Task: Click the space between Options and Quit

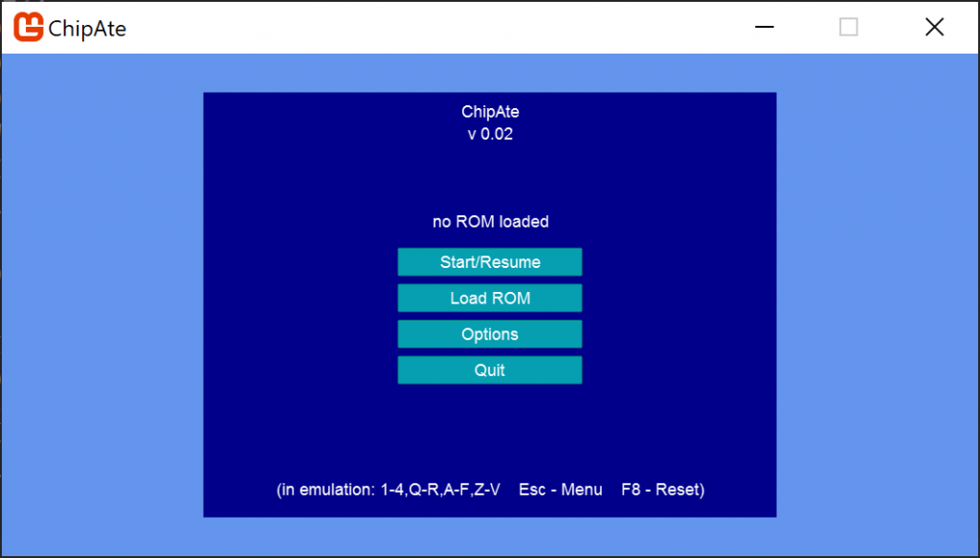Action: point(490,352)
